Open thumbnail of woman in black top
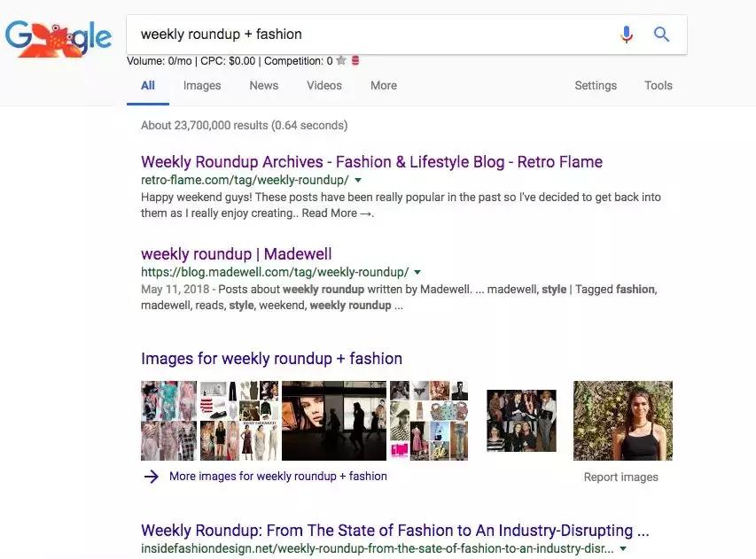The image size is (756, 559). coord(622,421)
